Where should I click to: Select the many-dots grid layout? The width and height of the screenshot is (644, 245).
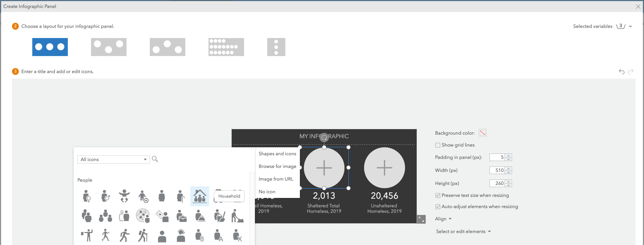point(226,47)
